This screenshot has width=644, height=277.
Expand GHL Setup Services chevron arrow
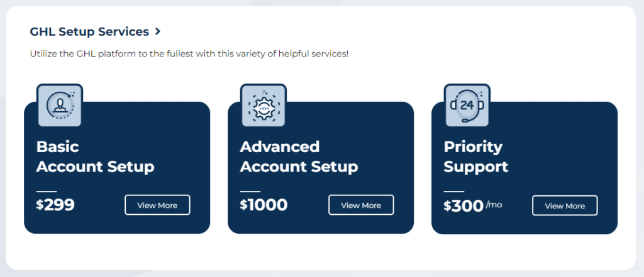[x=158, y=31]
